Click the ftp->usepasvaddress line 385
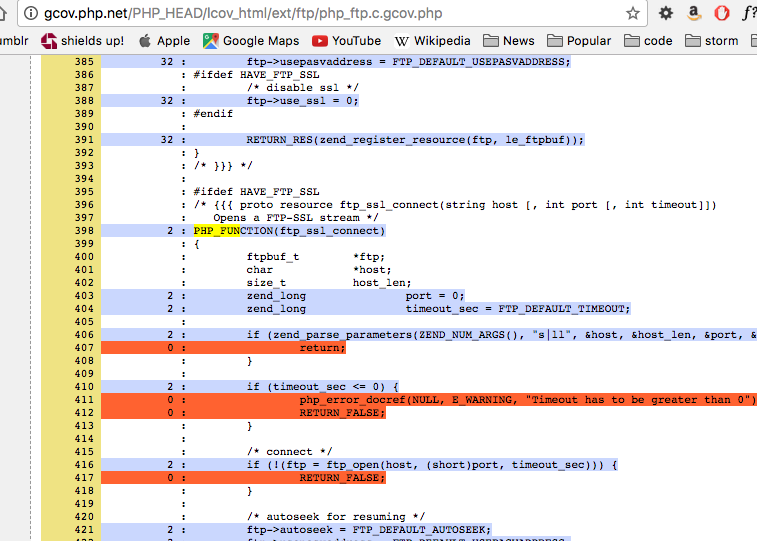The width and height of the screenshot is (757, 541). pos(408,62)
